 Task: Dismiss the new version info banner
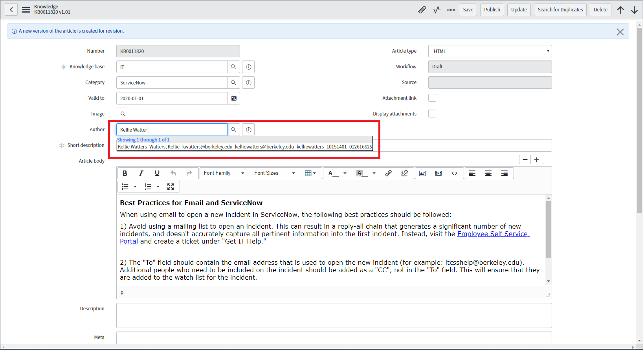620,32
